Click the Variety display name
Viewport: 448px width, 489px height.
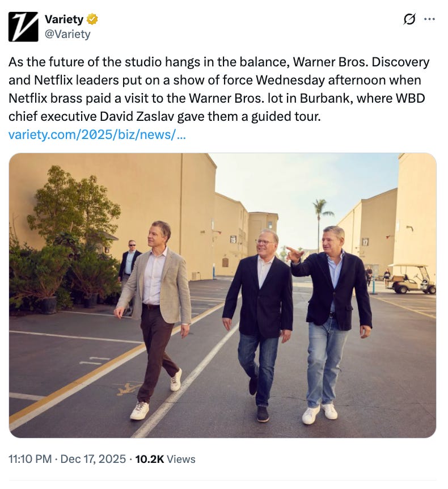tap(64, 19)
